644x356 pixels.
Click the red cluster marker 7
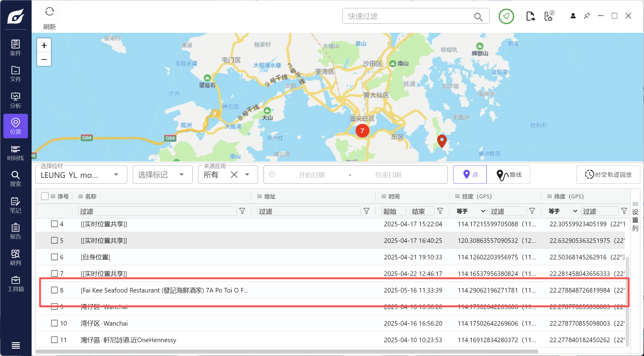[362, 131]
